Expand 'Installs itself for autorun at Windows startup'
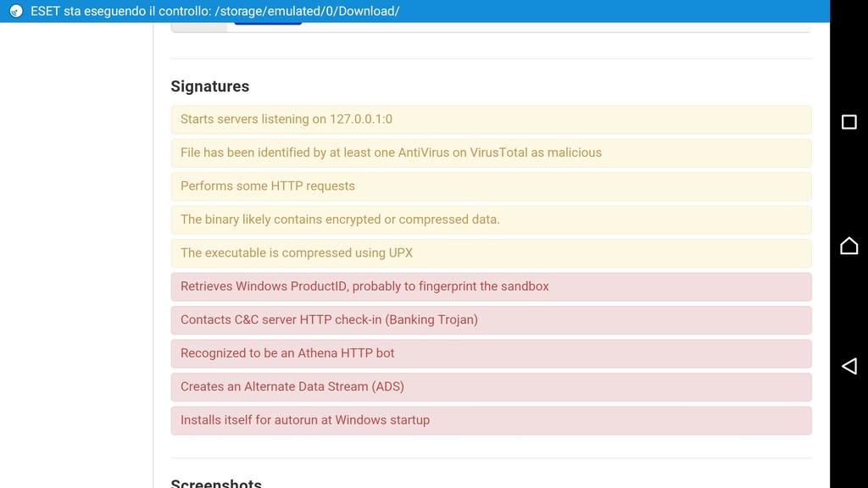 [x=491, y=420]
